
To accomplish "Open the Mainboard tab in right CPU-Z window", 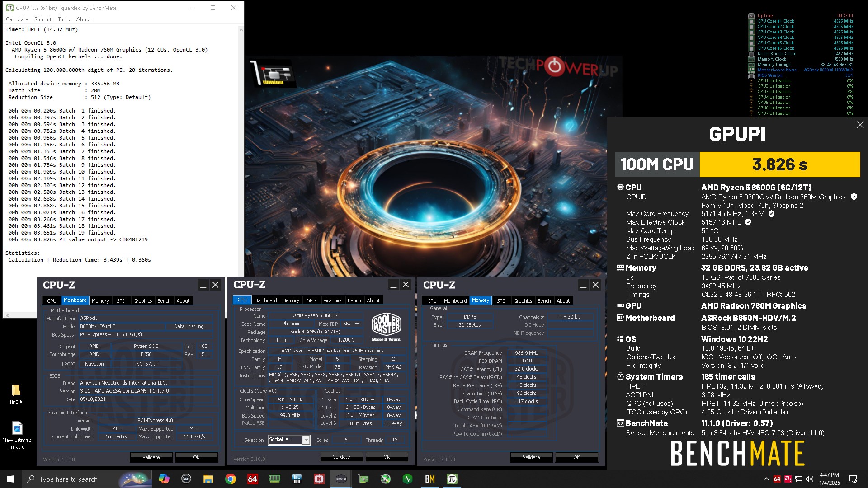I will coord(455,301).
